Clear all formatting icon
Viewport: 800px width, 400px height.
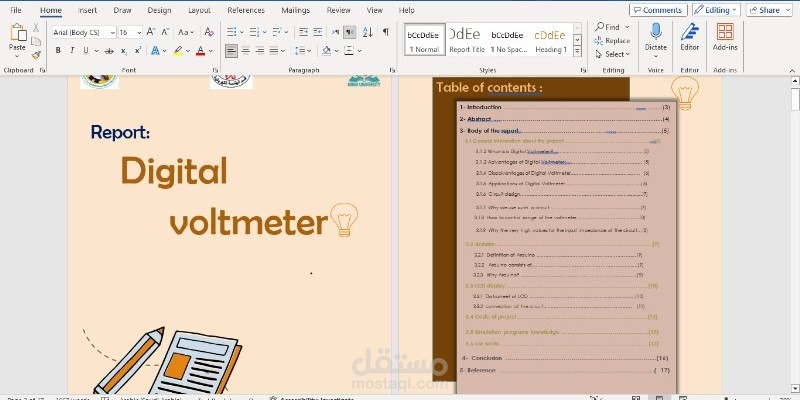[209, 32]
